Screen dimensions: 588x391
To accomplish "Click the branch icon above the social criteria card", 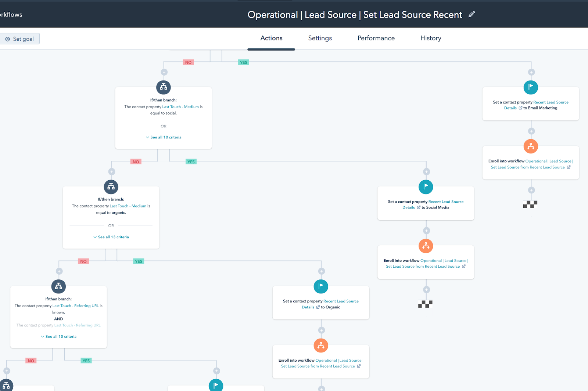I will point(164,87).
